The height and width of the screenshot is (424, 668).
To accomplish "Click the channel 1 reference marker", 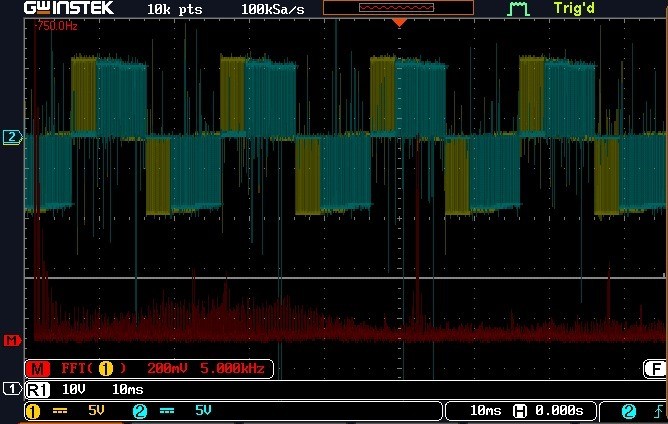I will [x=12, y=388].
